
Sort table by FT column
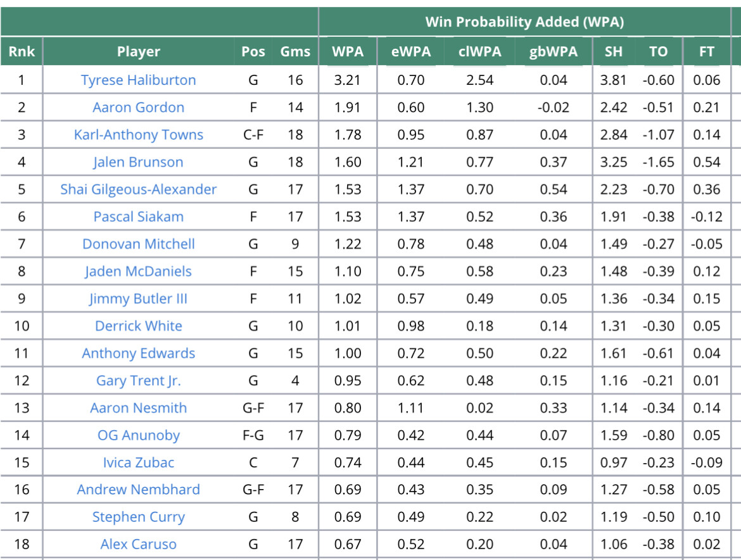click(706, 52)
